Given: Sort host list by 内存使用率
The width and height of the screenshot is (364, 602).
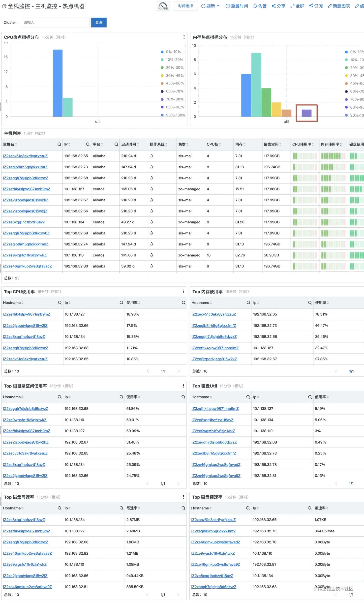Looking at the screenshot, I should 341,144.
